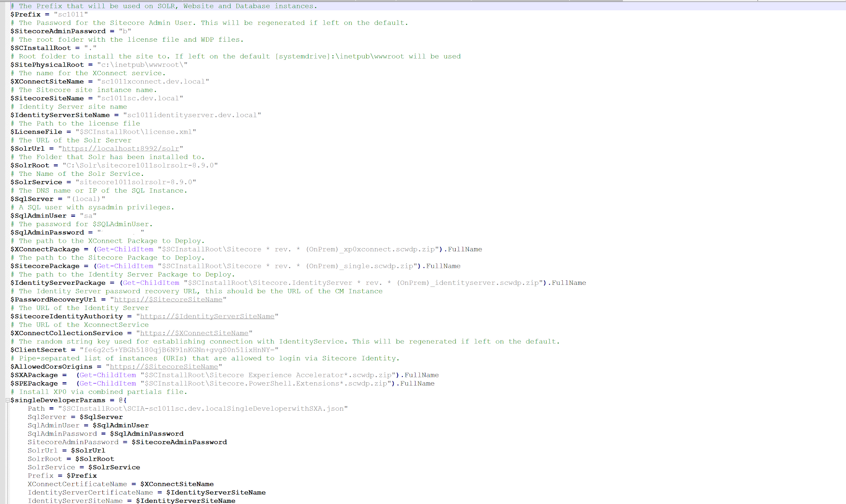Click the "$SCInstallRoot\license.xml" string
This screenshot has width=846, height=504.
135,132
